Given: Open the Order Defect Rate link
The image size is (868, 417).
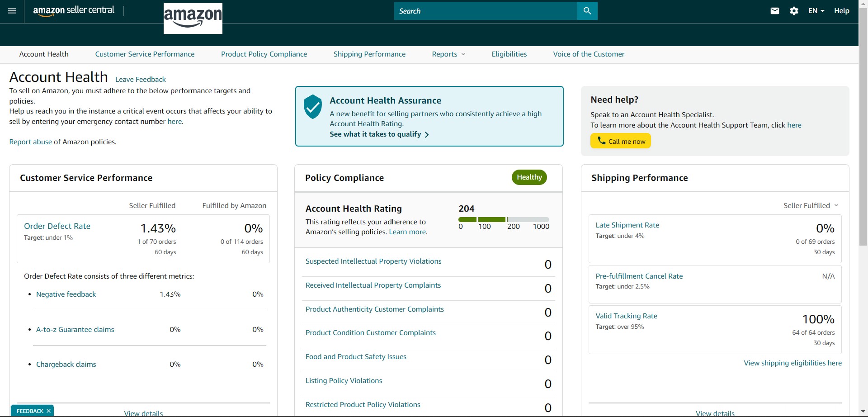Looking at the screenshot, I should (x=57, y=226).
